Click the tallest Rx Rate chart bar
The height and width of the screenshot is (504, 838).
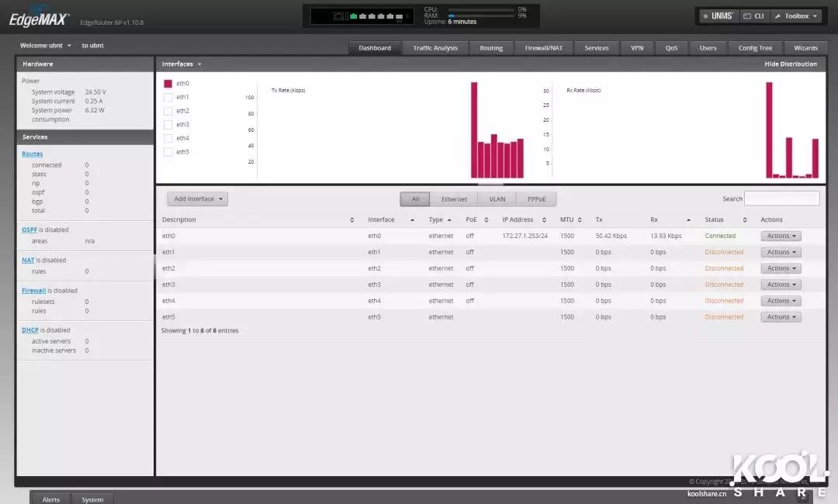(x=769, y=129)
